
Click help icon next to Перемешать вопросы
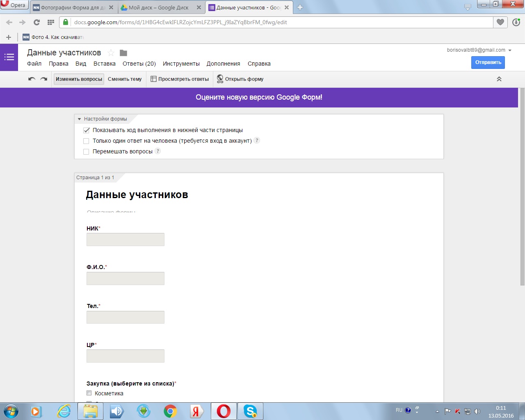pos(158,151)
